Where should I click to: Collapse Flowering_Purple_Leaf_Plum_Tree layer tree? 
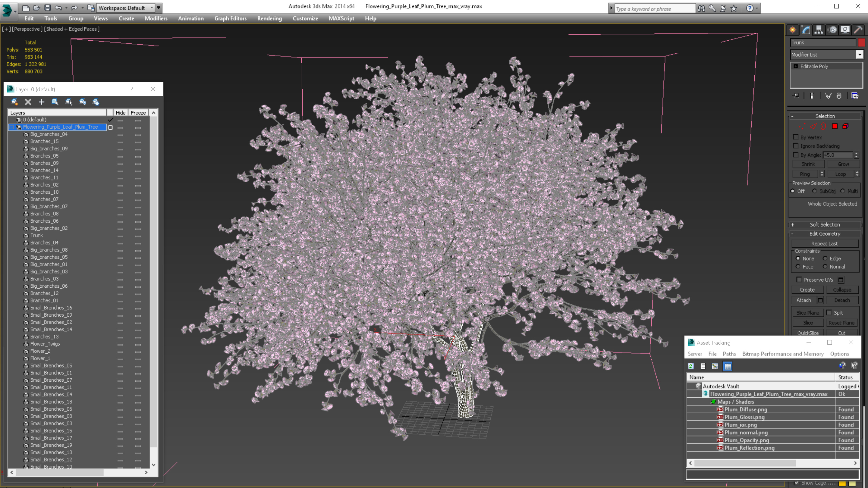tap(11, 127)
